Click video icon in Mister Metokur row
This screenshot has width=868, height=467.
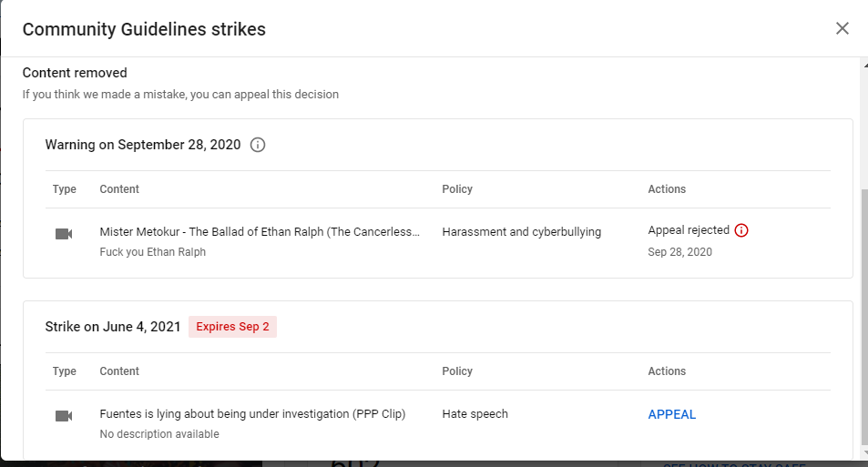tap(64, 234)
